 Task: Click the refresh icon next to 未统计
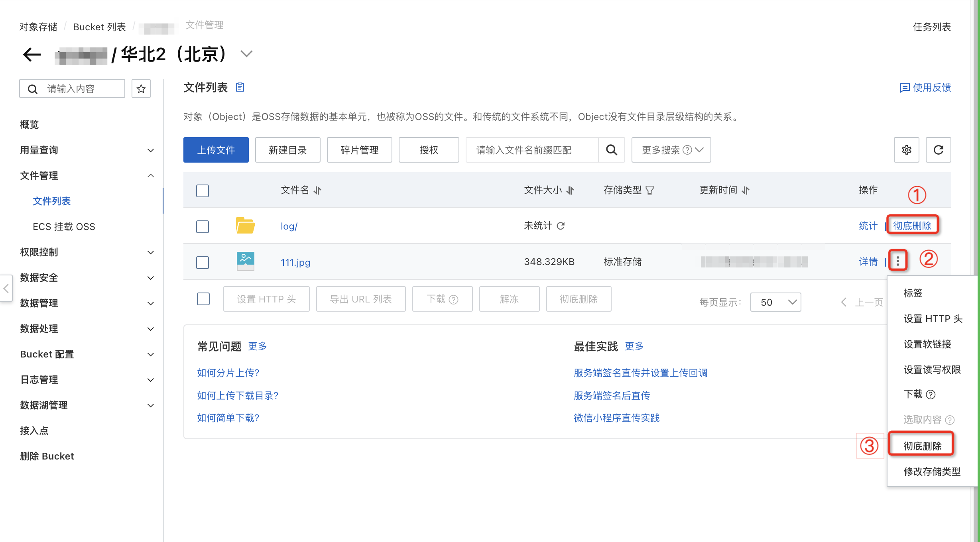[561, 226]
